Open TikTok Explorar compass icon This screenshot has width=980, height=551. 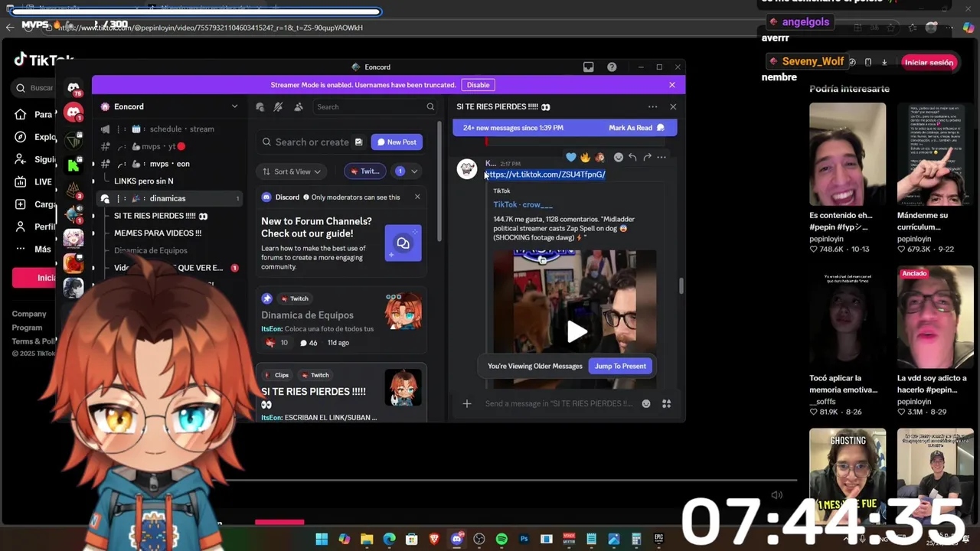(20, 137)
